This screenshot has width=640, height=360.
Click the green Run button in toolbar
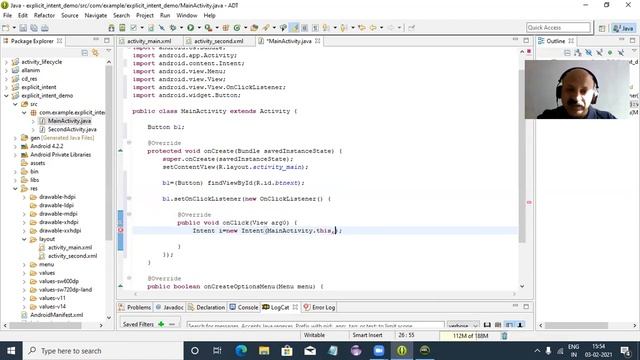(x=191, y=28)
